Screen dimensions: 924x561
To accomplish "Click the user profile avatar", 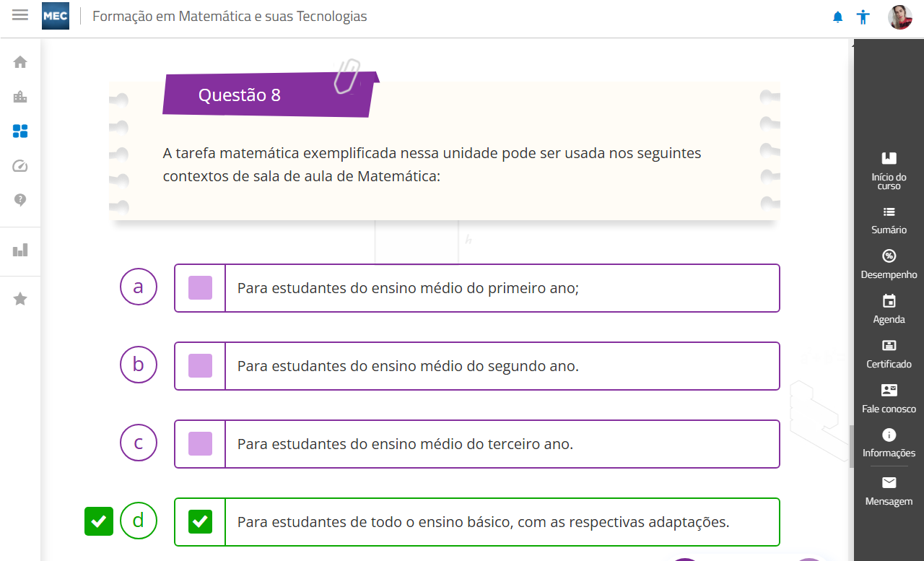I will tap(900, 17).
